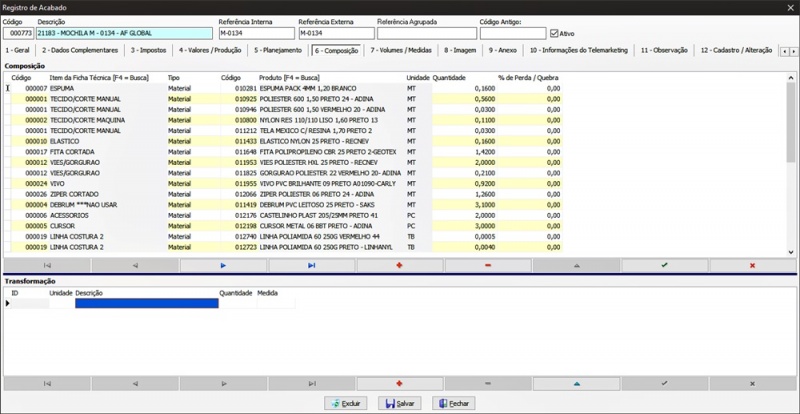Toggle the Ativo checkbox
Screen dimensions: 800x414
555,34
